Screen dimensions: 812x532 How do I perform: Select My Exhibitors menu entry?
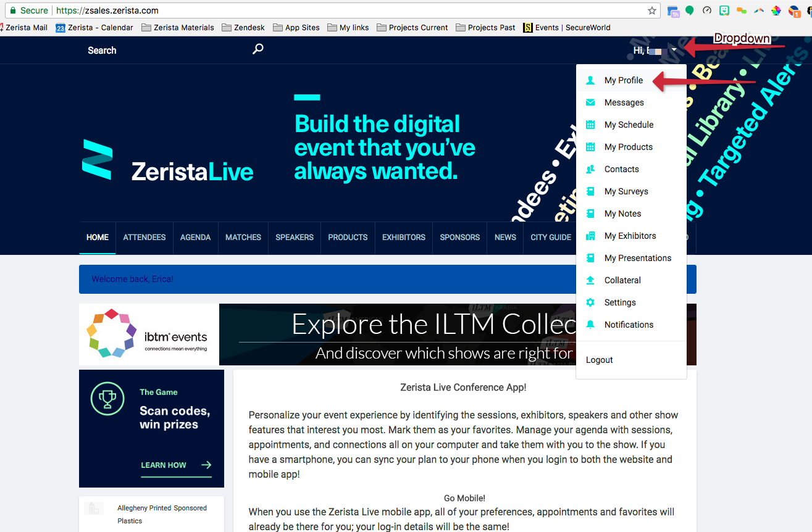coord(631,236)
